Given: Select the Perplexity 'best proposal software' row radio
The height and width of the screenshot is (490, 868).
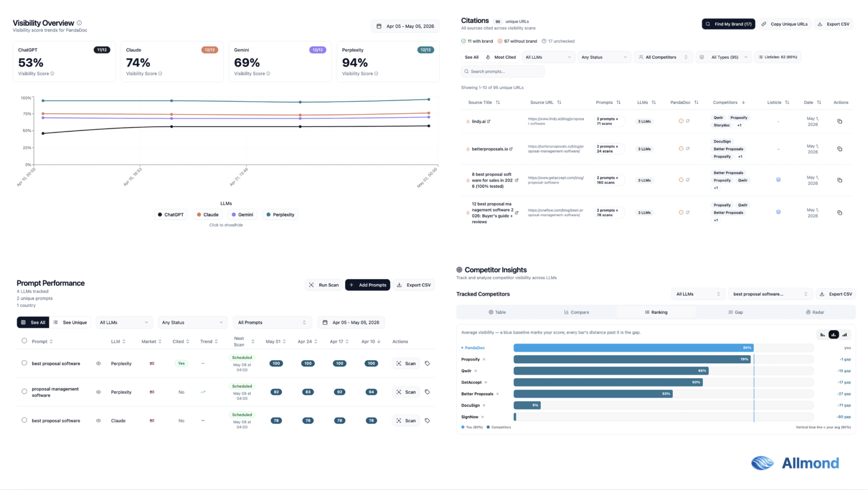Looking at the screenshot, I should click(24, 363).
